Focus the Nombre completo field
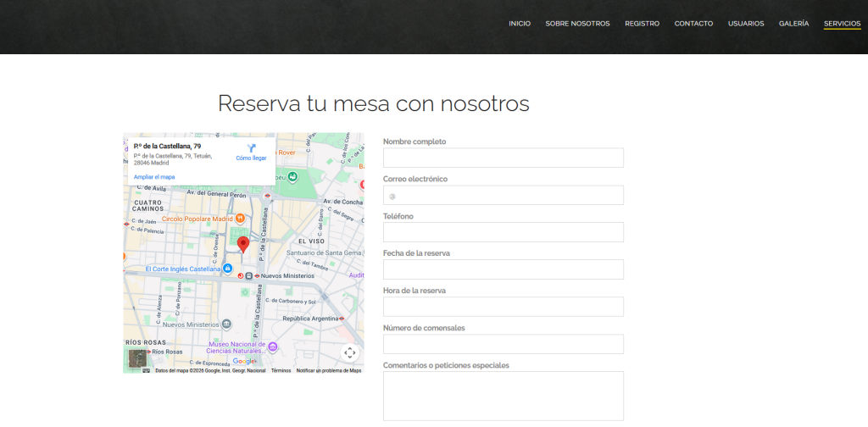Screen dimensions: 868x427 (503, 158)
